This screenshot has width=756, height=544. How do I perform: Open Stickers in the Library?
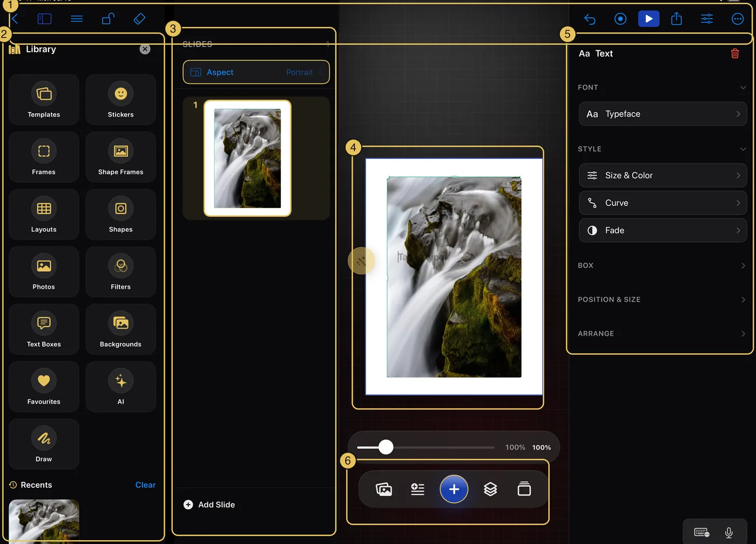pyautogui.click(x=120, y=99)
